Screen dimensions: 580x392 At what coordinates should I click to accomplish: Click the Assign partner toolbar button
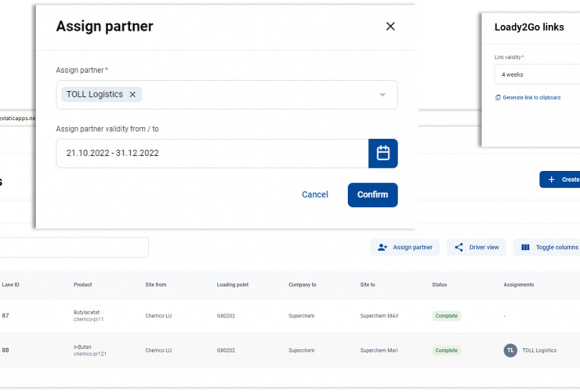(404, 247)
